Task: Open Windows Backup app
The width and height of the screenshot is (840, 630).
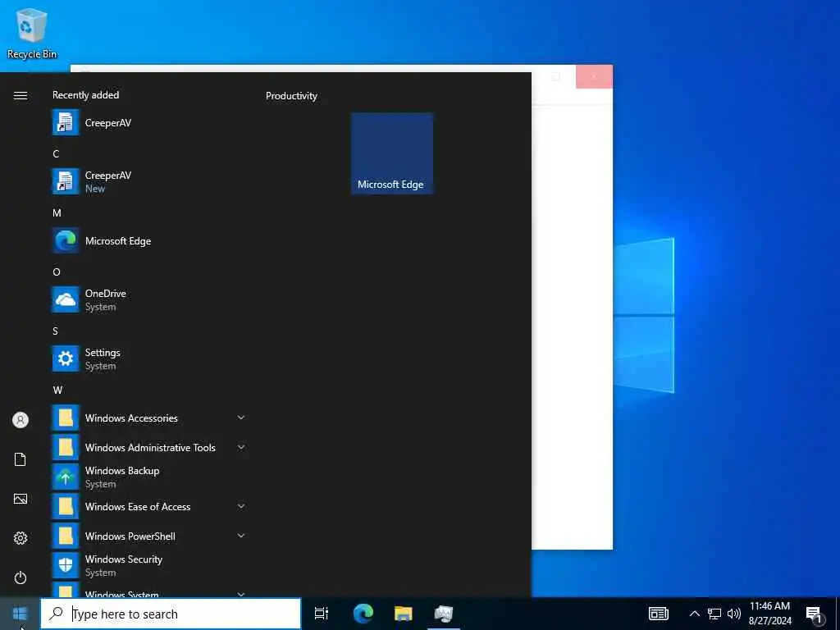Action: tap(149, 477)
